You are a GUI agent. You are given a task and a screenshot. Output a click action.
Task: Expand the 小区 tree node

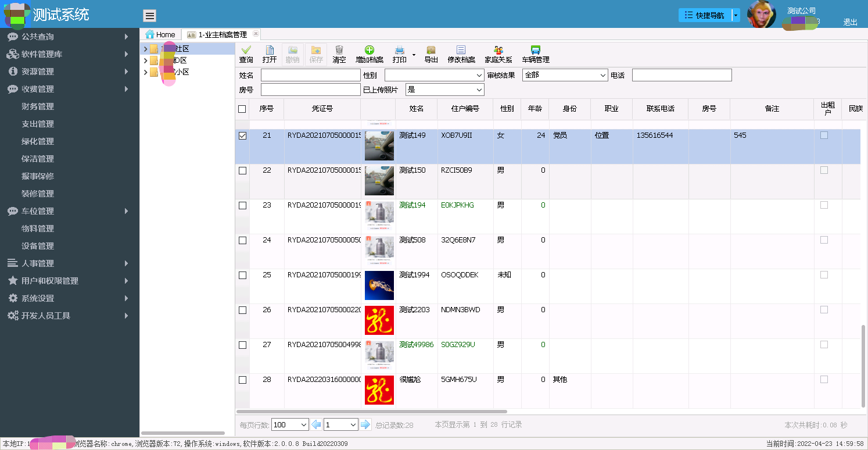pos(145,72)
